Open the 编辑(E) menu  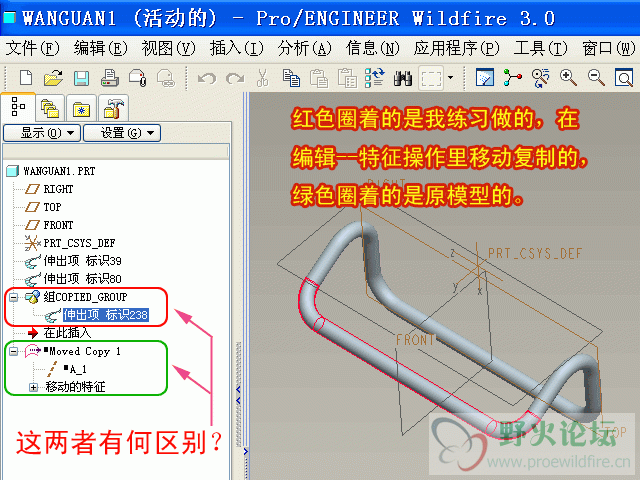pyautogui.click(x=100, y=49)
